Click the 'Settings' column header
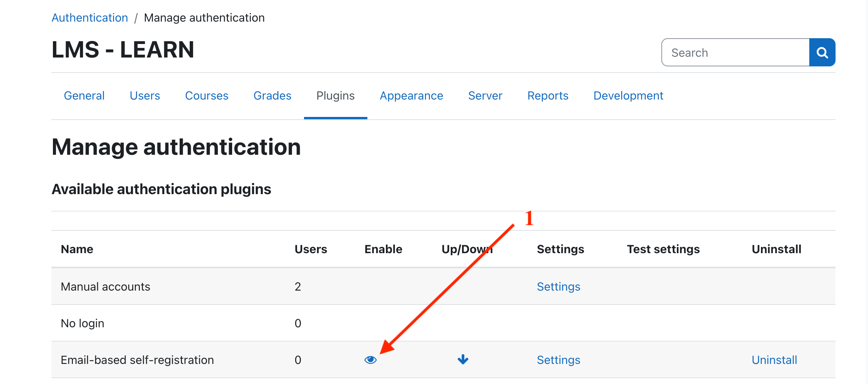The height and width of the screenshot is (384, 868). tap(561, 249)
